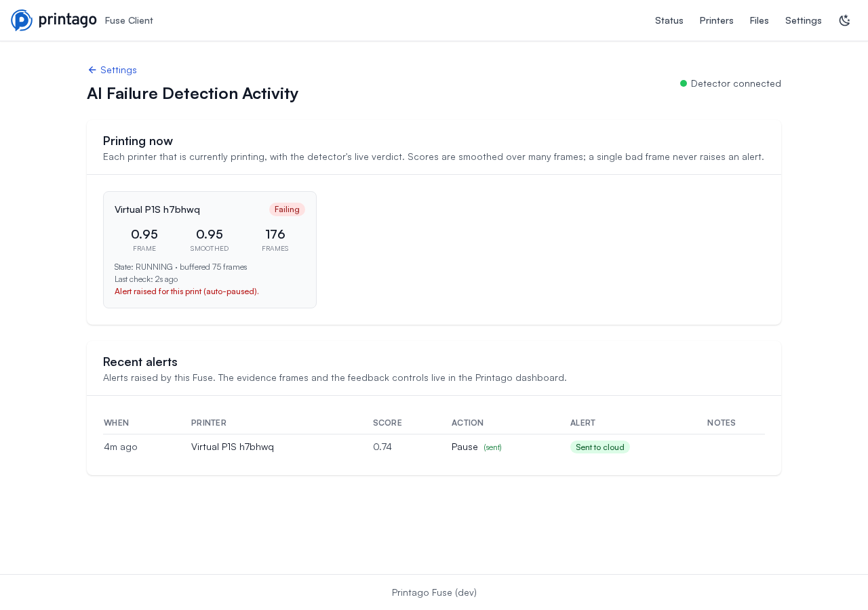Viewport: 868px width, 610px height.
Task: Click 'Last check: 2s ago' text
Action: tap(146, 279)
